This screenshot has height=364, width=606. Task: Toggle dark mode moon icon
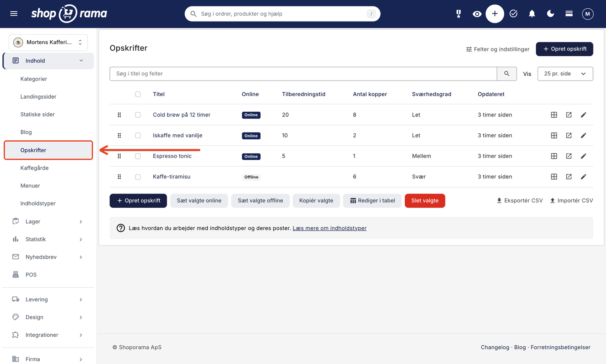click(551, 14)
